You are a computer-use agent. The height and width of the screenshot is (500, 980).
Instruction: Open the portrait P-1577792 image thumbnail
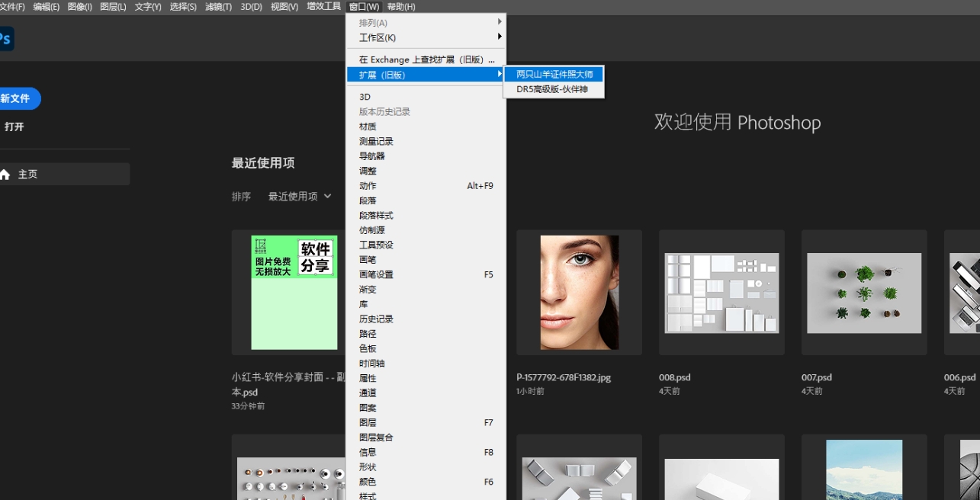[x=579, y=293]
